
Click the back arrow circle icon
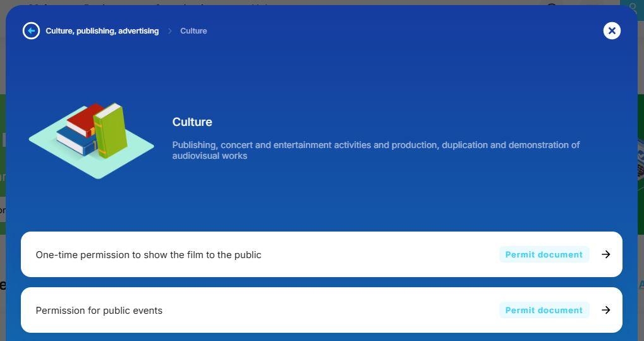point(31,30)
